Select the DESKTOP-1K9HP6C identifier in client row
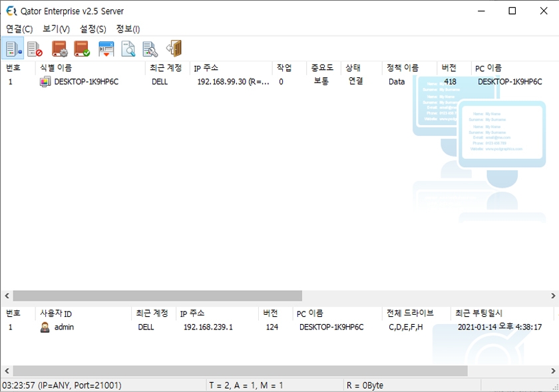Image resolution: width=559 pixels, height=392 pixels. [x=87, y=82]
